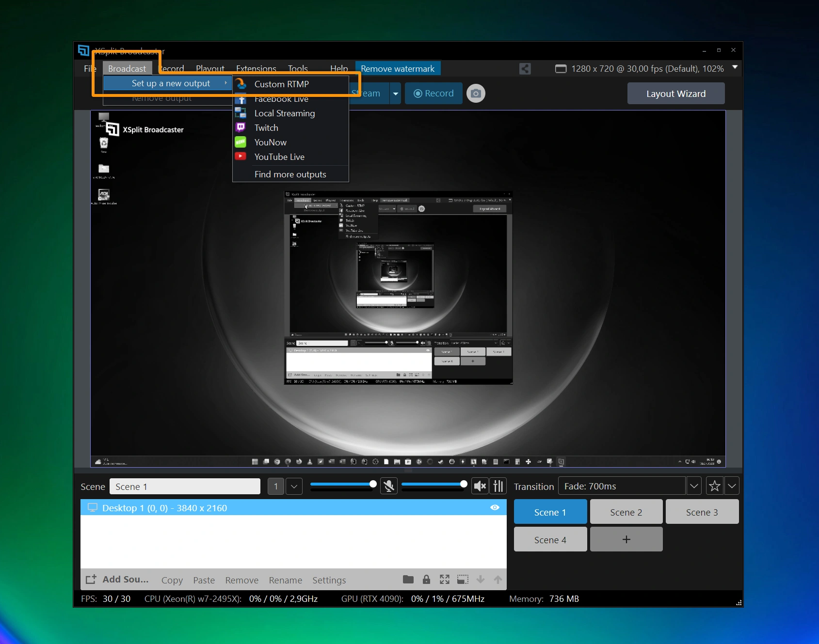Take a screenshot with the camera icon

pos(475,93)
